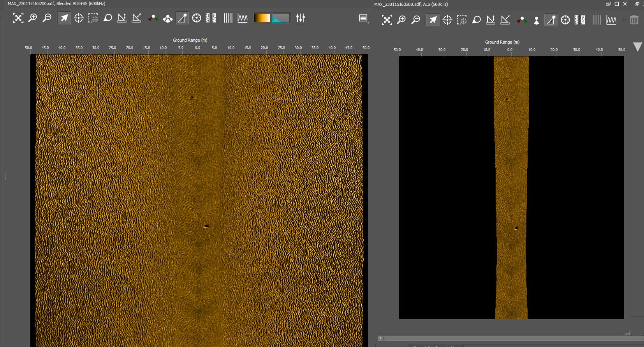The height and width of the screenshot is (347, 644).
Task: Pick the speech-bubble annotation tool in right toolbar
Action: tap(476, 20)
